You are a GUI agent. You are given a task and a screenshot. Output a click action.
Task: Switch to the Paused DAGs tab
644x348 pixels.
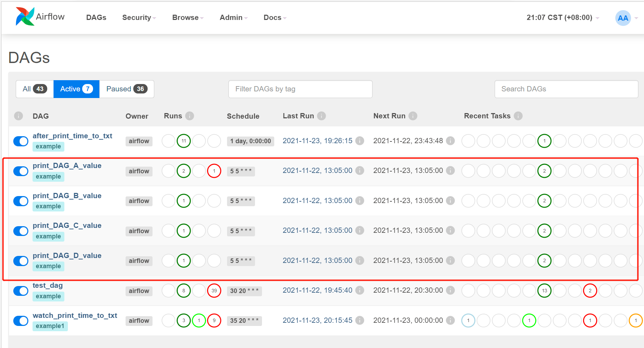127,89
